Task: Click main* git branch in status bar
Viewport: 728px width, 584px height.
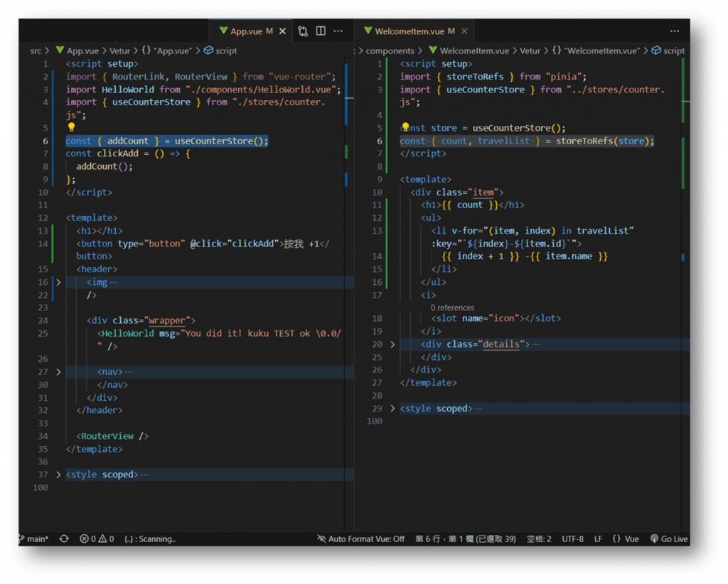Action: 33,539
